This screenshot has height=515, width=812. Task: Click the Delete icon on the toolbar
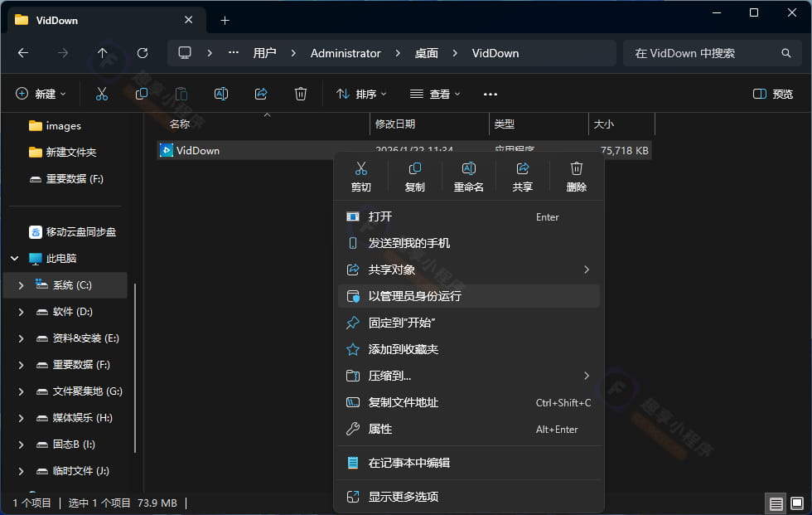300,94
